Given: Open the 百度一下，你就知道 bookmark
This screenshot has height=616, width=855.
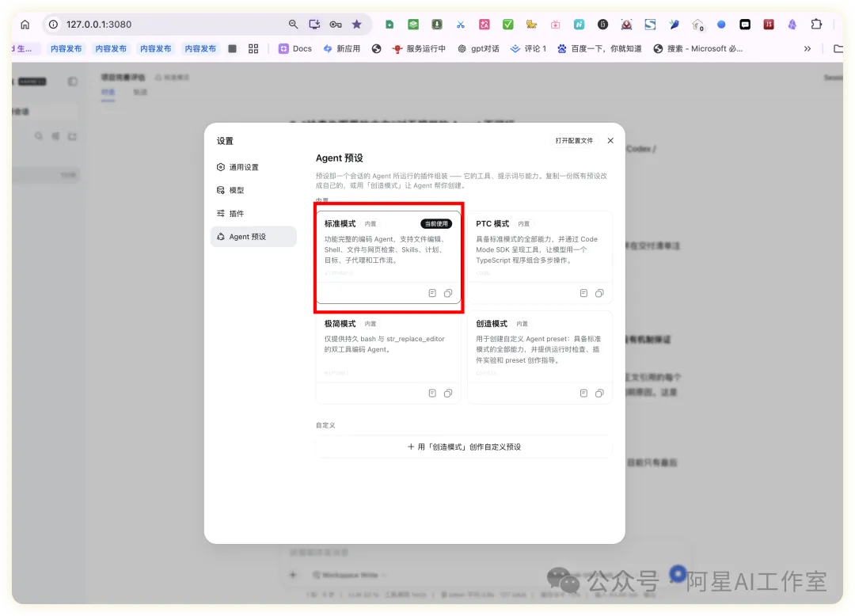Looking at the screenshot, I should (599, 48).
